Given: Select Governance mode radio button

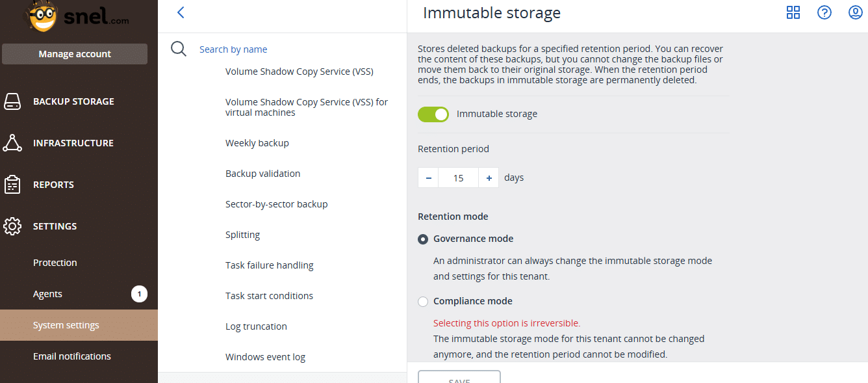Looking at the screenshot, I should pos(423,239).
